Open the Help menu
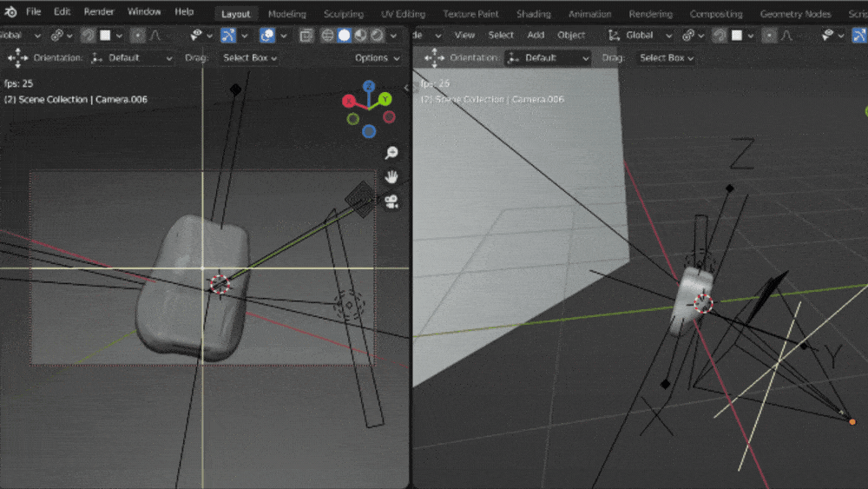 point(184,11)
